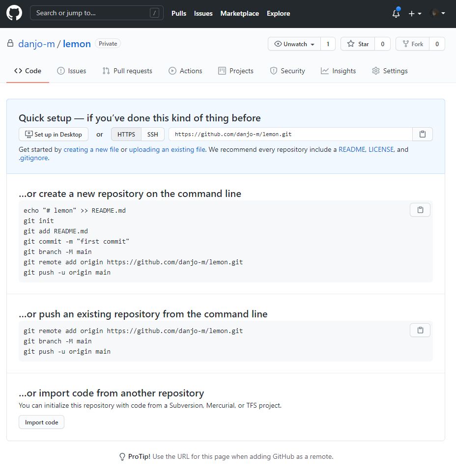
Task: Copy the repository URL with clipboard icon
Action: 422,134
